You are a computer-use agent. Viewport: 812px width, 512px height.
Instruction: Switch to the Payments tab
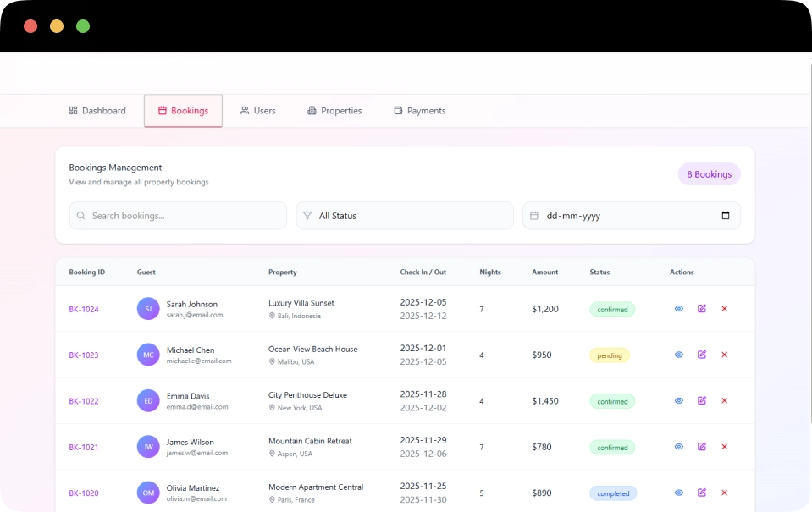(x=419, y=110)
